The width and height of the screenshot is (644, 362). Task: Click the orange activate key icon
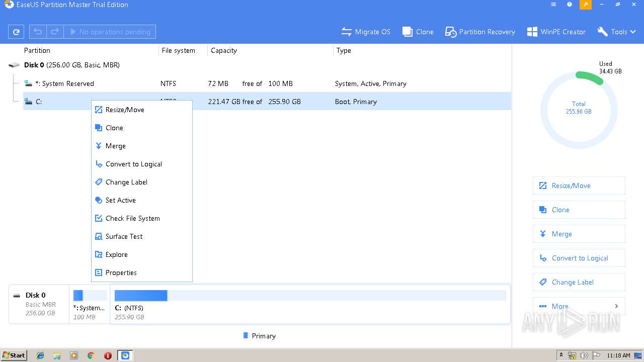click(586, 5)
